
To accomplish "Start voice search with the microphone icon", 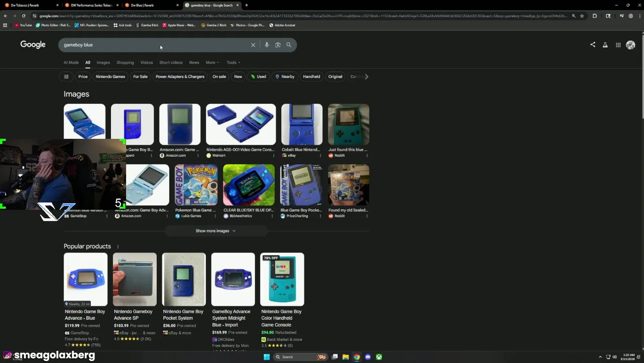I will tap(267, 45).
